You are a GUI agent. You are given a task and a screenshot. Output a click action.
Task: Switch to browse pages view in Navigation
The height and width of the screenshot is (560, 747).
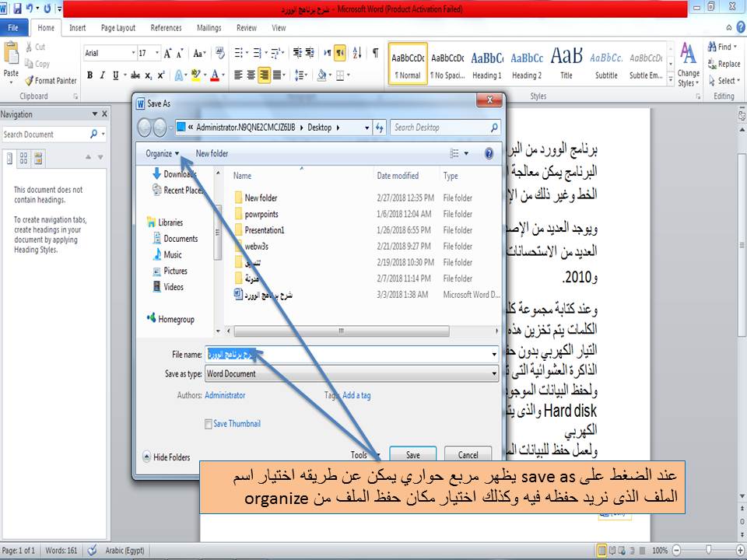pos(23,158)
